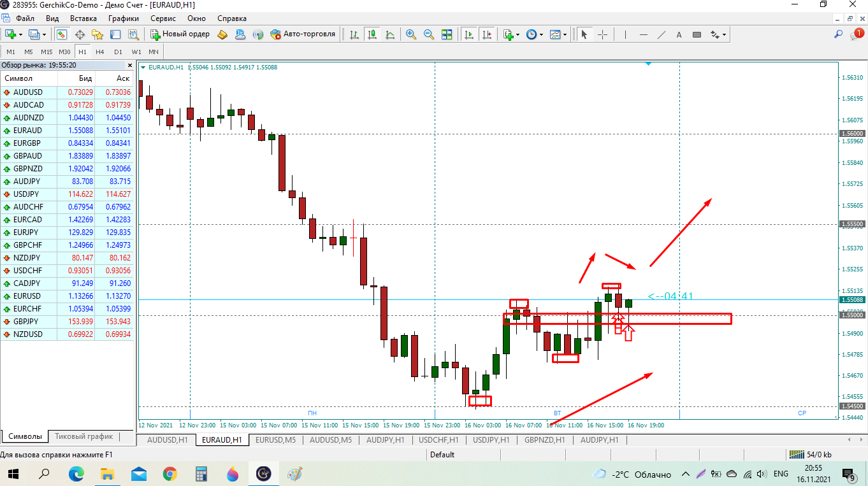
Task: Click the signals broadcast icon
Action: (x=257, y=34)
